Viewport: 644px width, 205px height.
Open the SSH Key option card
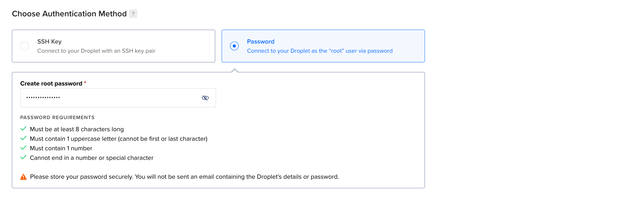113,46
